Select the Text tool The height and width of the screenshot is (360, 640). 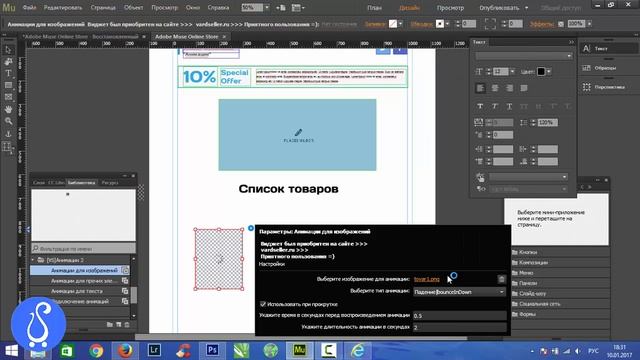click(x=8, y=73)
